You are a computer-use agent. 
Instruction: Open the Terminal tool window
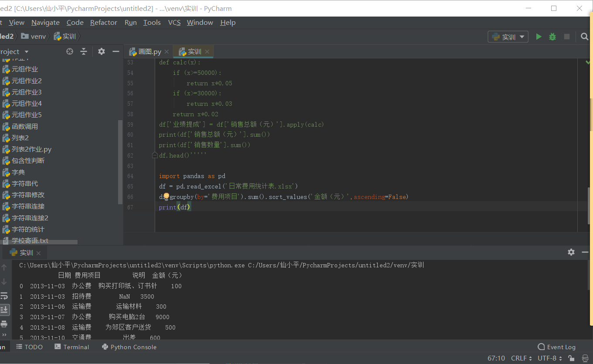coord(72,347)
